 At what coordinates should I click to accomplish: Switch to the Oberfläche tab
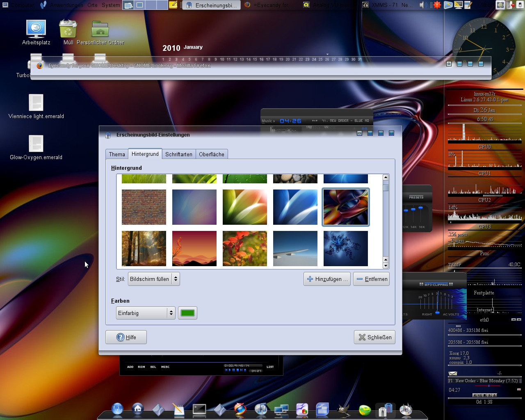point(212,154)
